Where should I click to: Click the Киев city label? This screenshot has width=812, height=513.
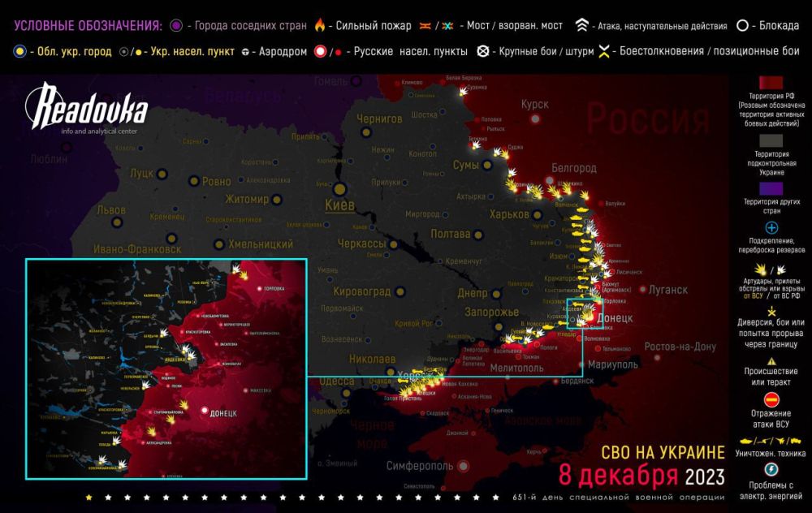tap(339, 205)
